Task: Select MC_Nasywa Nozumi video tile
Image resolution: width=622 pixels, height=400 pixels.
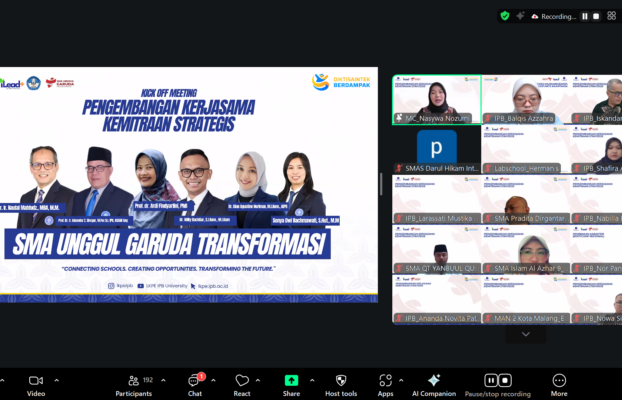Action: tap(437, 100)
